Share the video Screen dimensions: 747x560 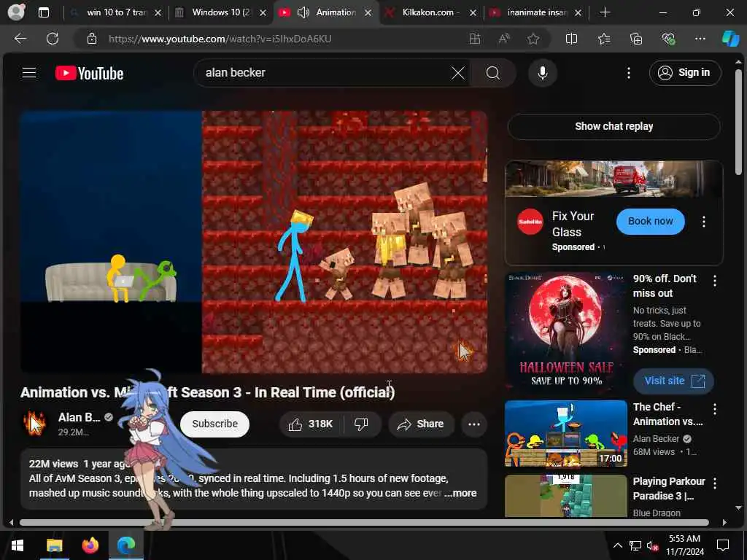coord(421,424)
